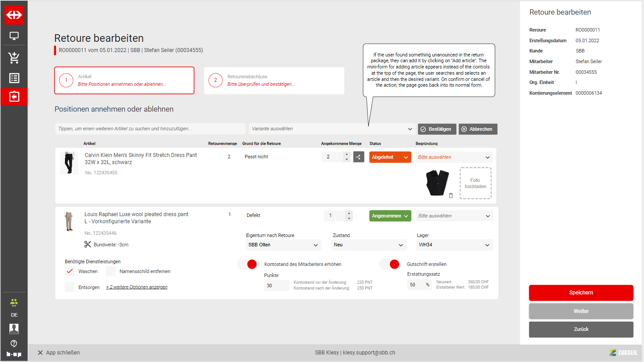644x362 pixels.
Task: Click the Foto hochladen upload box
Action: [x=475, y=183]
